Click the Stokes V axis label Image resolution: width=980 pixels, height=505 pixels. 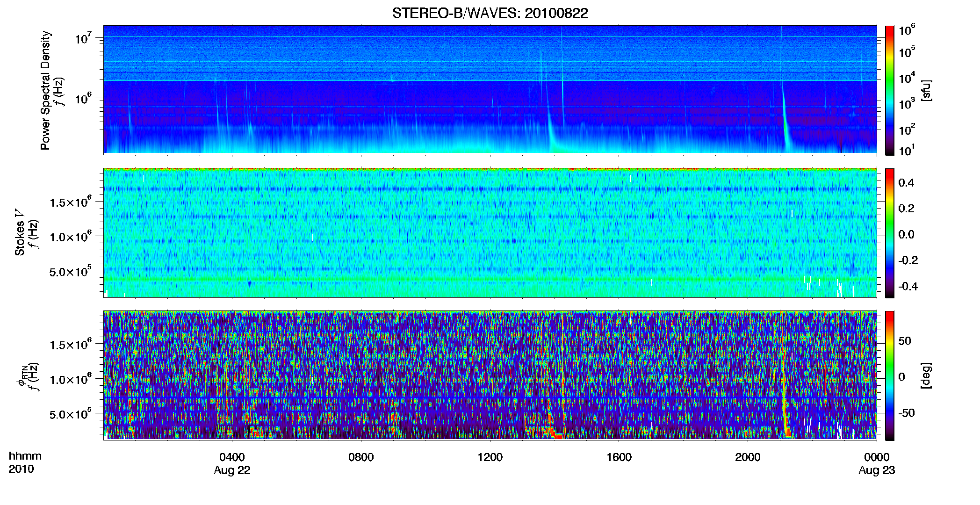point(20,233)
